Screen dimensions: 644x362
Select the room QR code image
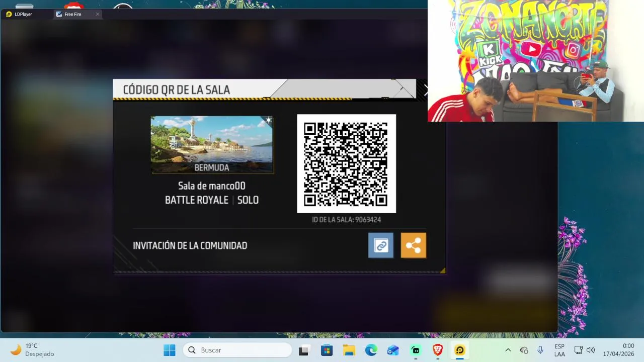346,163
